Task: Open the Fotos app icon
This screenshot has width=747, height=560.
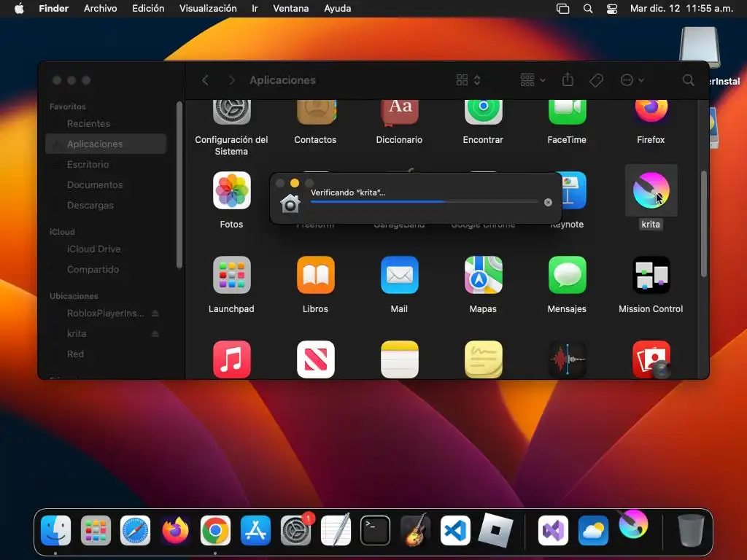Action: click(231, 190)
